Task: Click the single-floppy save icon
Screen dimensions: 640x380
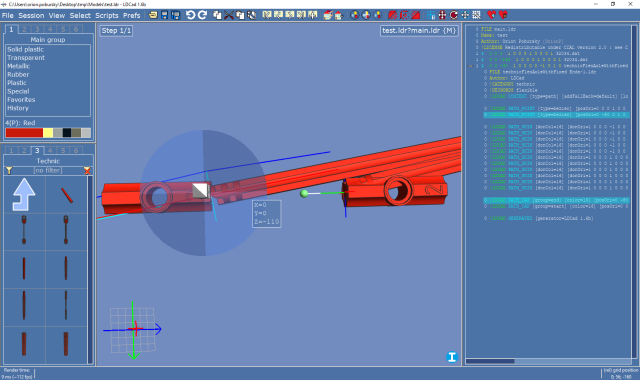Action: click(164, 15)
